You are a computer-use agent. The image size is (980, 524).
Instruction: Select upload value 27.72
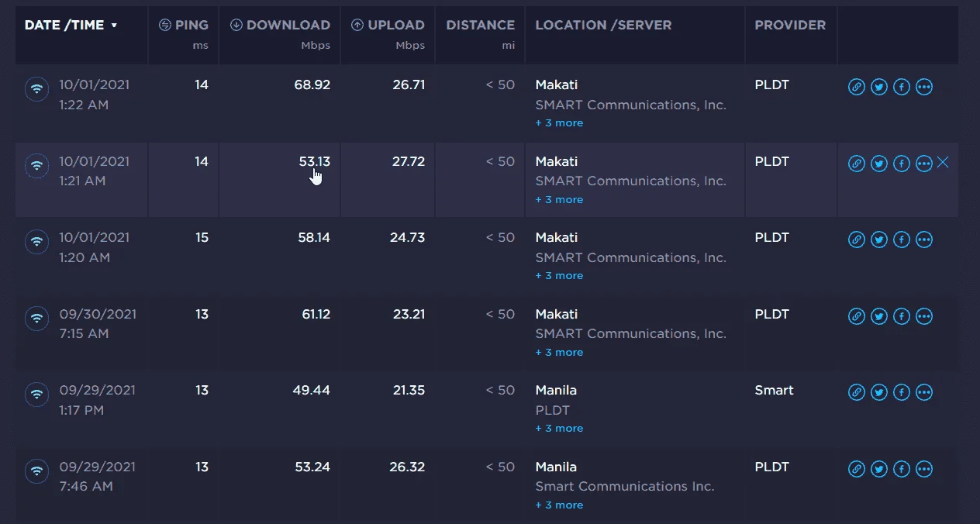click(x=409, y=161)
